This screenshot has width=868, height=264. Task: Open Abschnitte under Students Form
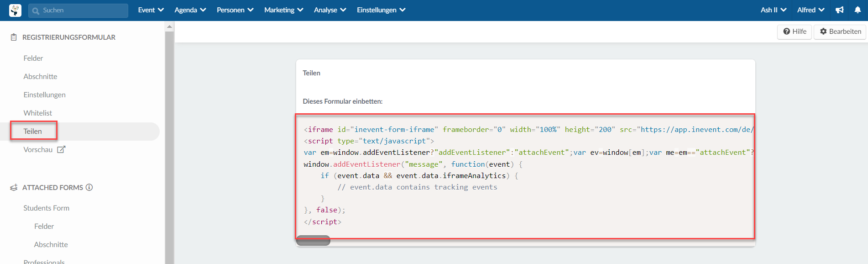(x=51, y=244)
